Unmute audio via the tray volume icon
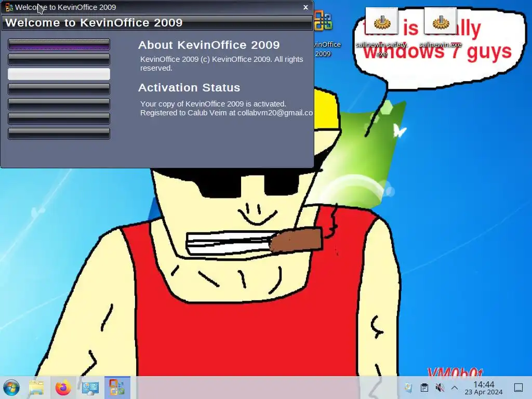This screenshot has width=532, height=399. 440,388
